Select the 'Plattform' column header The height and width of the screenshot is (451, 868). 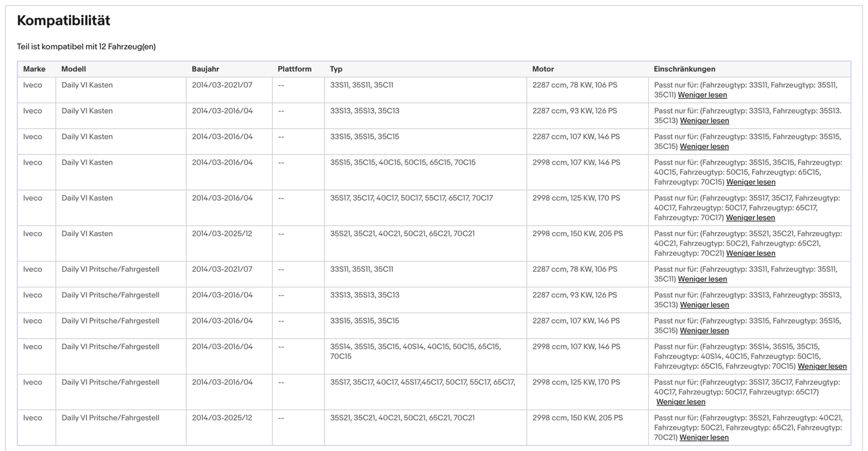[x=294, y=69]
